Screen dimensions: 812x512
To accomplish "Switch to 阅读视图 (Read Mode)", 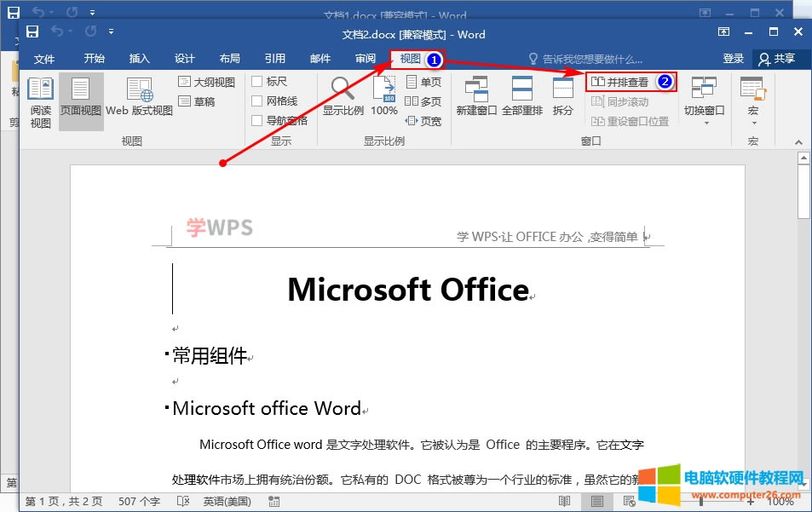I will (x=40, y=101).
